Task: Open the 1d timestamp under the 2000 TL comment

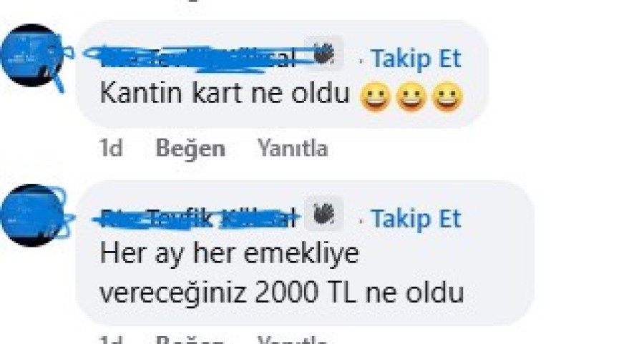Action: [111, 340]
